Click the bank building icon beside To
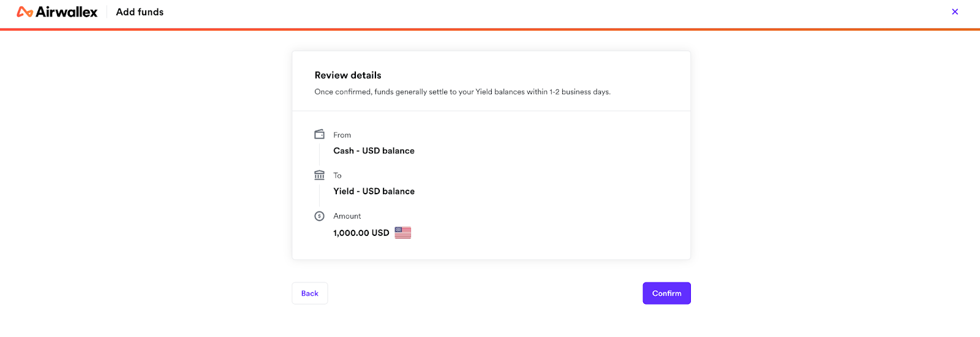980x337 pixels. coord(319,175)
